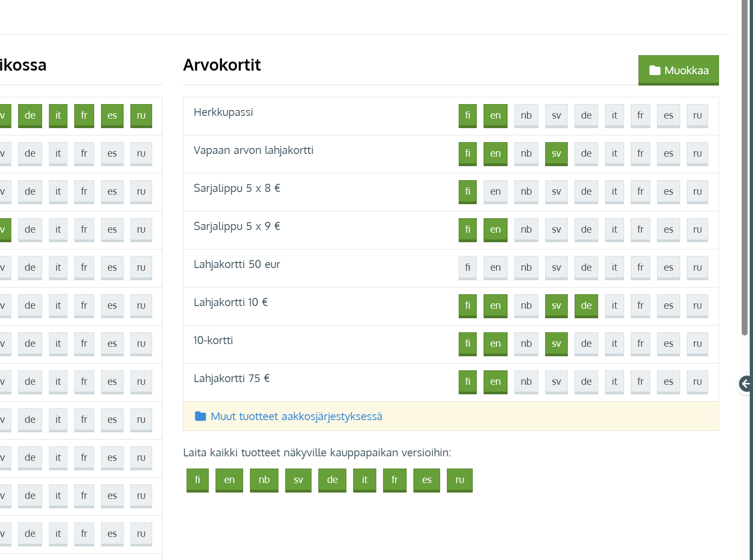Image resolution: width=753 pixels, height=560 pixels.
Task: Click the Herkkupassi product name
Action: click(x=223, y=112)
